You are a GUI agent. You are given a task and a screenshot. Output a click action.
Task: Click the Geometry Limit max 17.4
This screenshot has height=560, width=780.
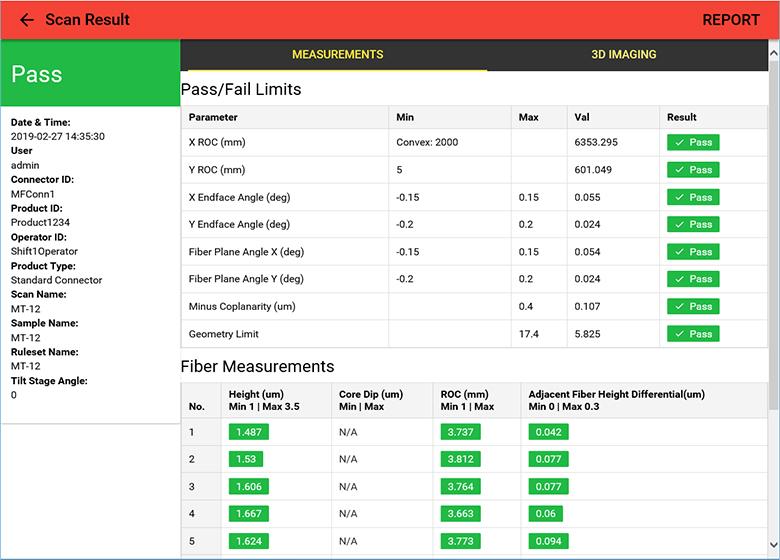tap(529, 334)
